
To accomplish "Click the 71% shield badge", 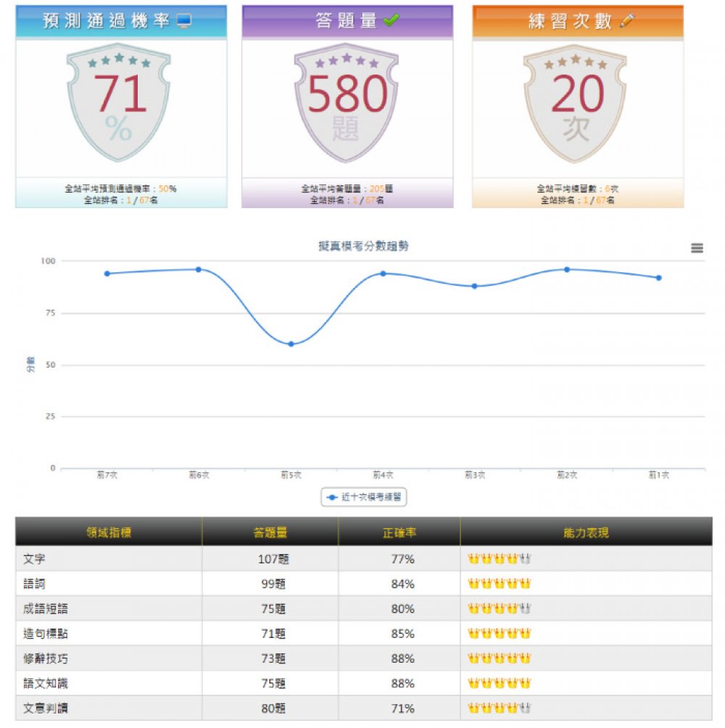I will coord(119,102).
